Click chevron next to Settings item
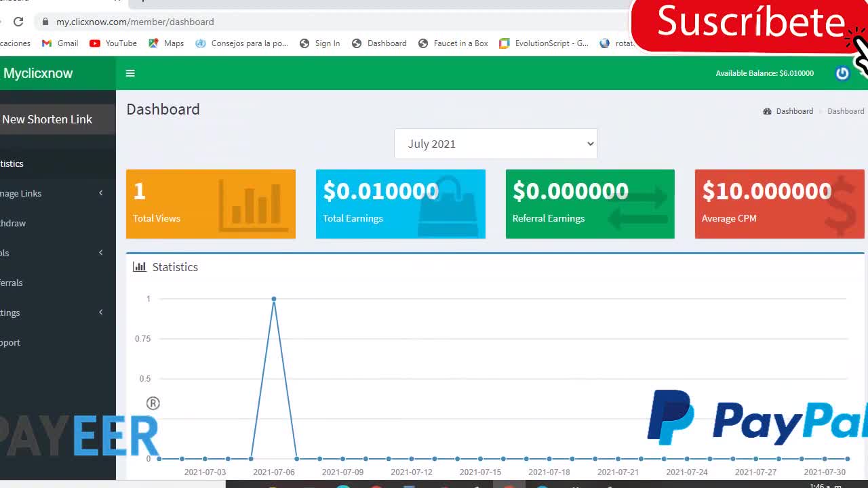The height and width of the screenshot is (488, 868). point(101,312)
